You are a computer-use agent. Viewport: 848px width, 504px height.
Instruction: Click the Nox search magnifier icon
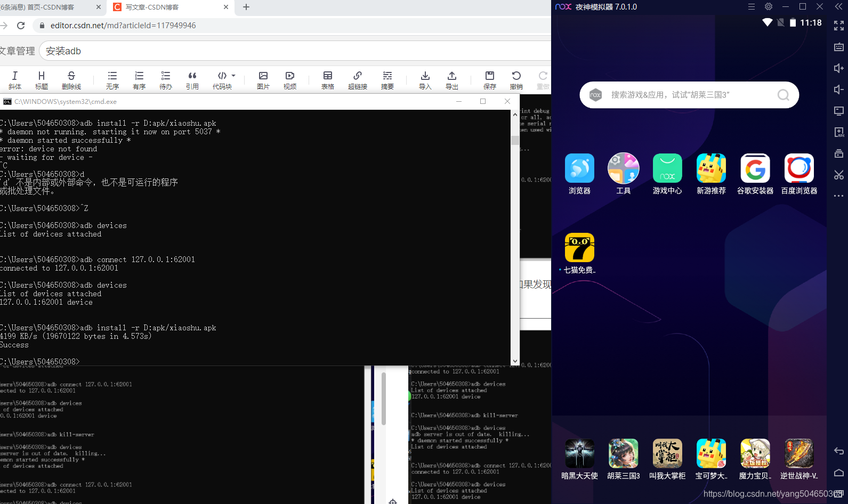point(783,95)
